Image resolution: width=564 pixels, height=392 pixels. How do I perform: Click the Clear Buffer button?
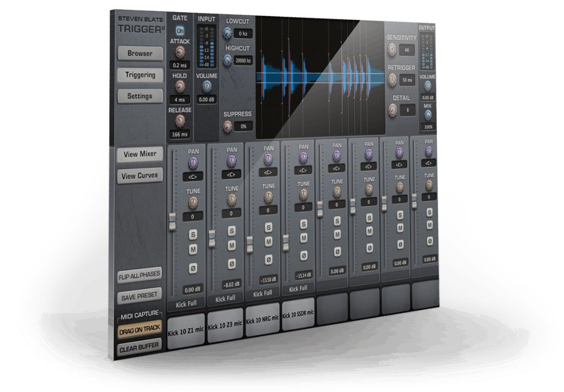[139, 348]
